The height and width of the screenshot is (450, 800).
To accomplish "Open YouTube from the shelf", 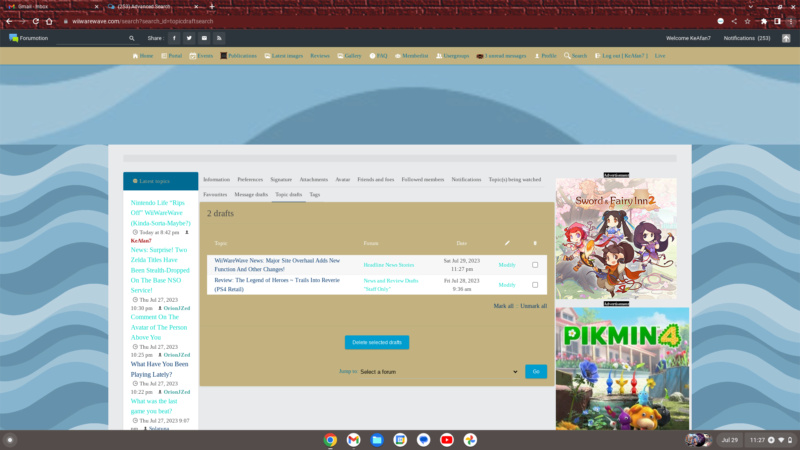I will [446, 440].
